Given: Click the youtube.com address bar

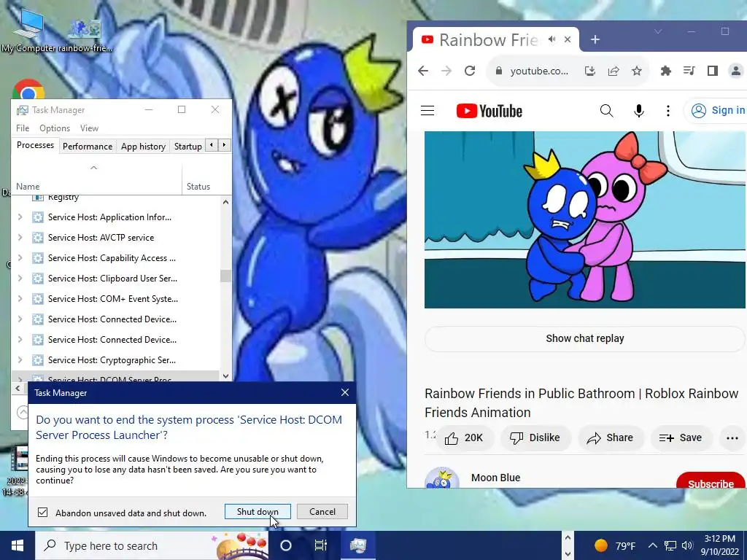Looking at the screenshot, I should point(539,71).
